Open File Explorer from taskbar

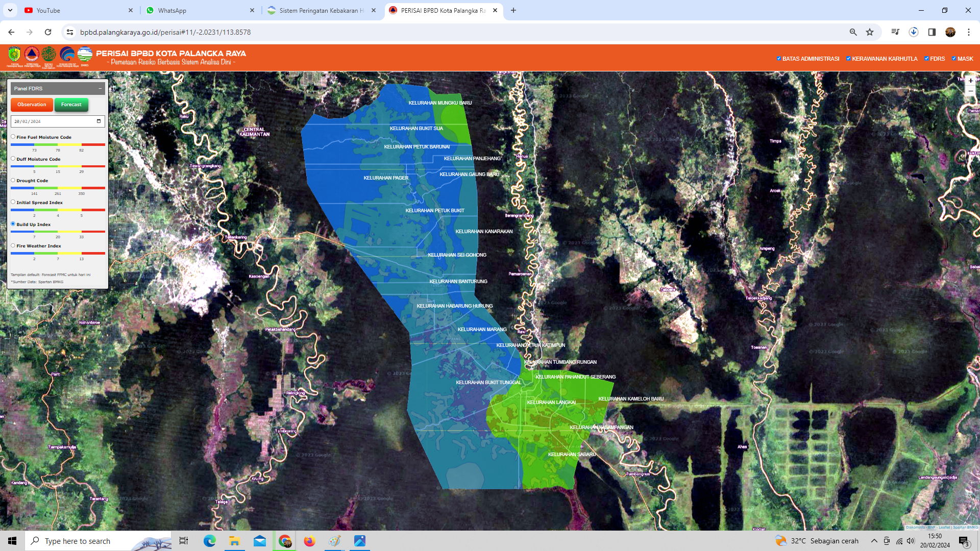235,541
